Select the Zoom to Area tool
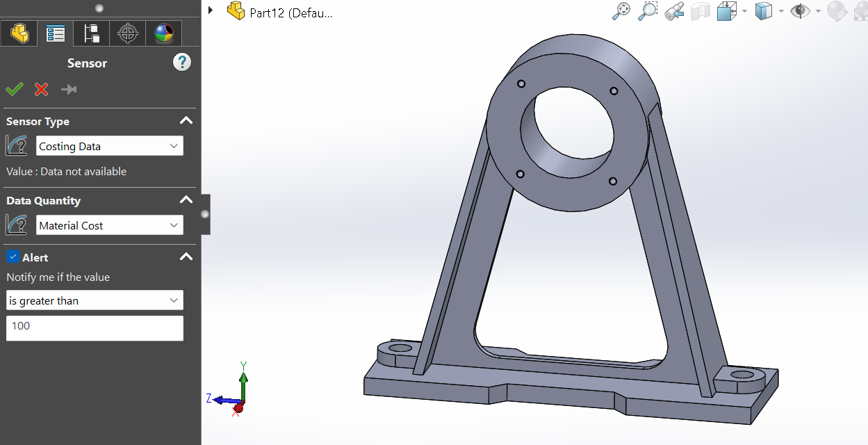 648,11
